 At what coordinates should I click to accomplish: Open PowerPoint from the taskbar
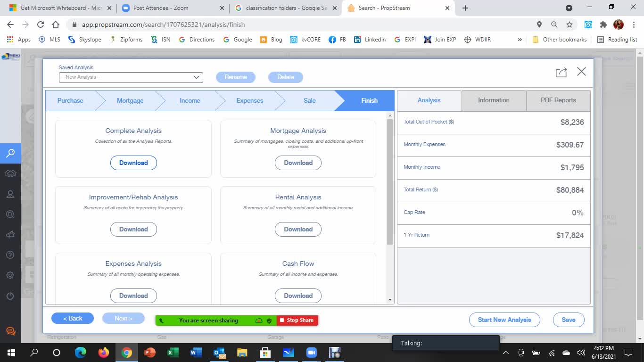click(x=150, y=353)
